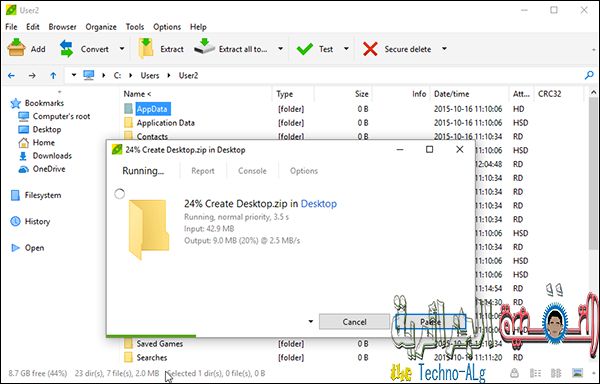Click the AppData folder icon
The height and width of the screenshot is (384, 600).
pos(129,109)
